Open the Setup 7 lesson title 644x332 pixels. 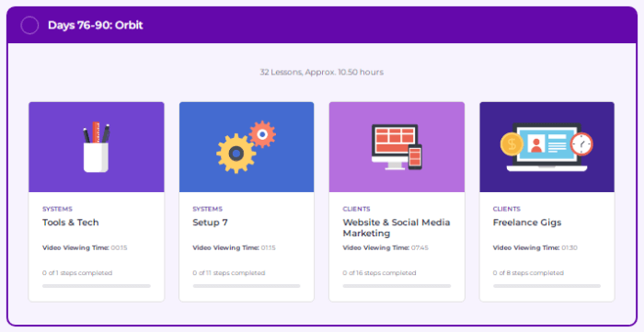click(x=210, y=223)
